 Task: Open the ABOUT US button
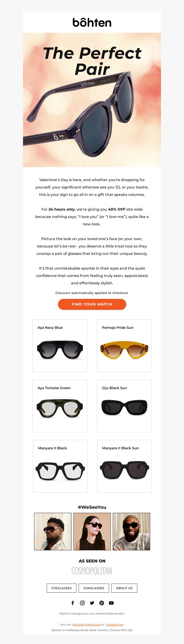coord(124,588)
